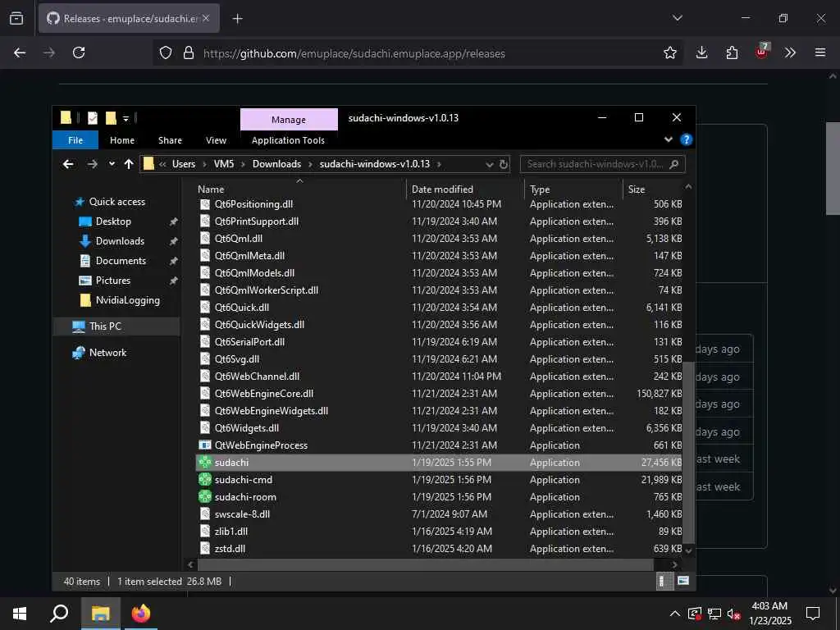
Task: Open NvidiaLogging folder in navigation pane
Action: pos(127,300)
